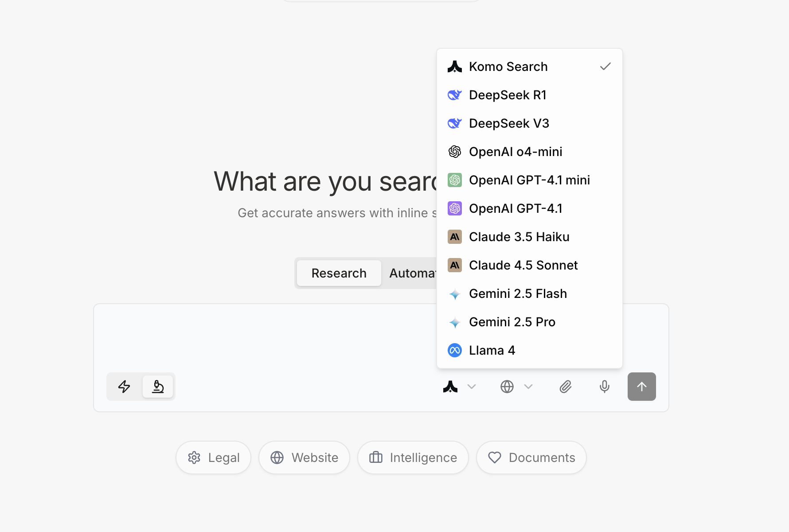Switch to the Research tab
The height and width of the screenshot is (532, 789).
pyautogui.click(x=339, y=273)
